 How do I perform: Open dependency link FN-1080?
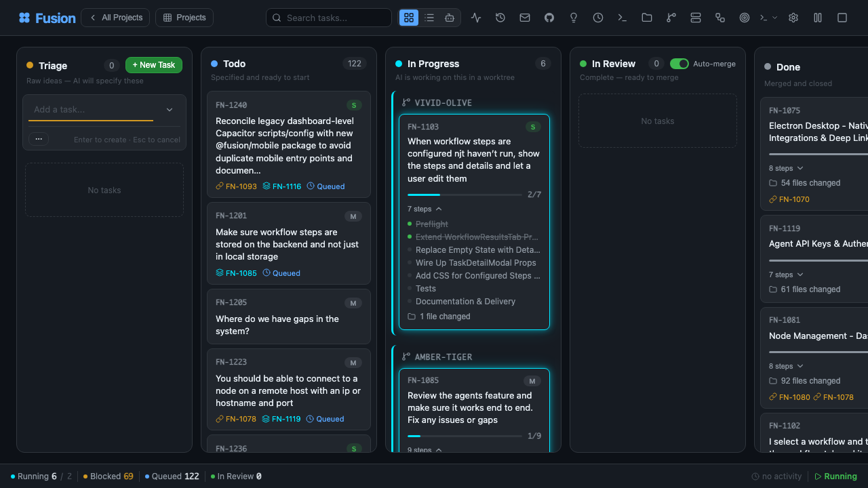(x=790, y=397)
